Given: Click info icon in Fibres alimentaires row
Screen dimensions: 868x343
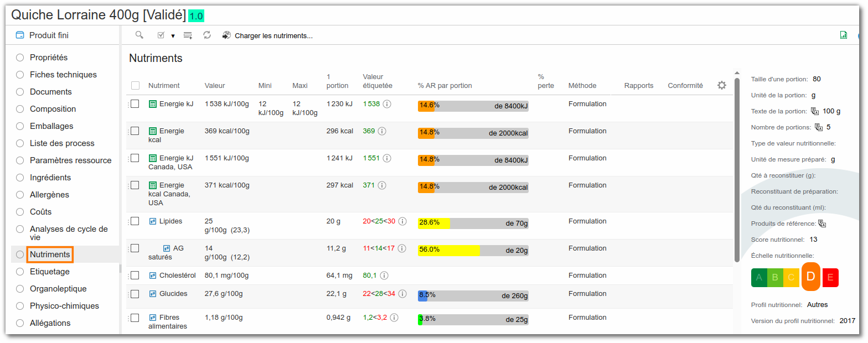Looking at the screenshot, I should (x=394, y=318).
